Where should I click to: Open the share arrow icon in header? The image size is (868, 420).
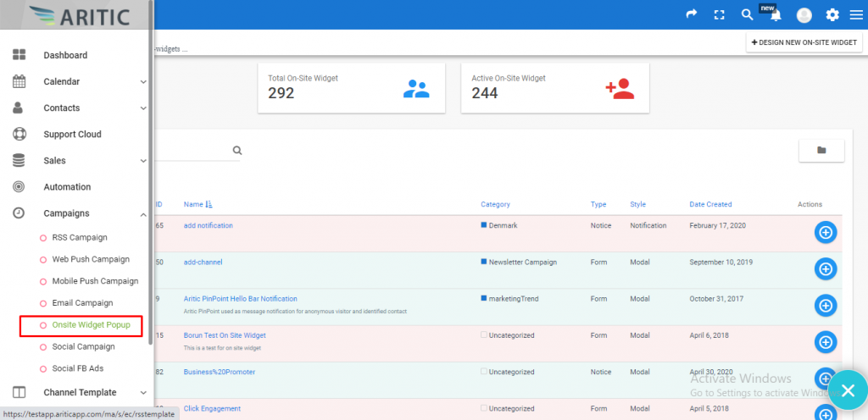692,14
